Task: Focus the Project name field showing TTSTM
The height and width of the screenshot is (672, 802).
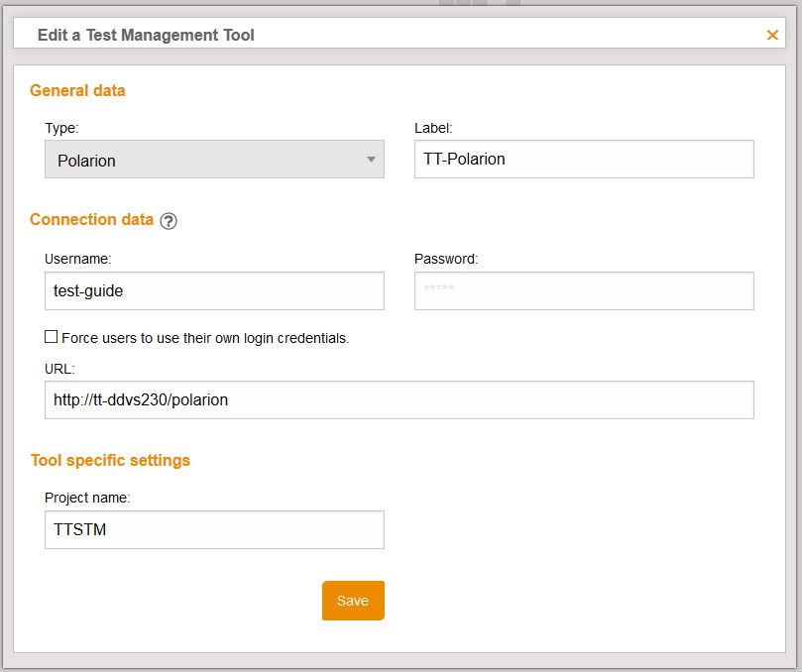Action: [214, 530]
